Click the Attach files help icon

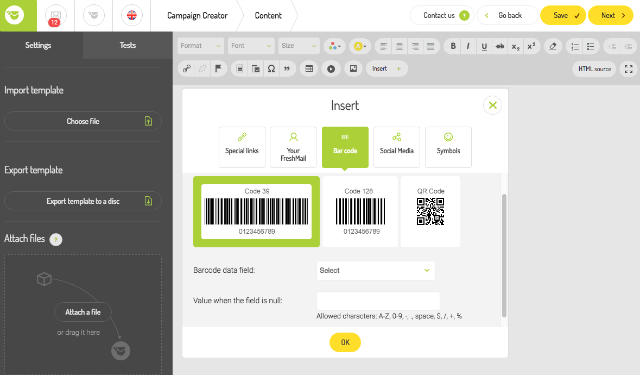[56, 239]
